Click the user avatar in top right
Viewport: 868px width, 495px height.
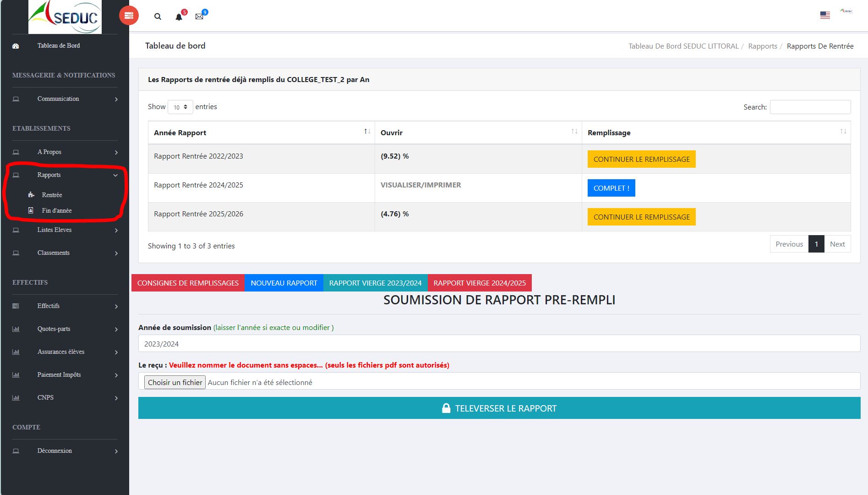coord(846,11)
